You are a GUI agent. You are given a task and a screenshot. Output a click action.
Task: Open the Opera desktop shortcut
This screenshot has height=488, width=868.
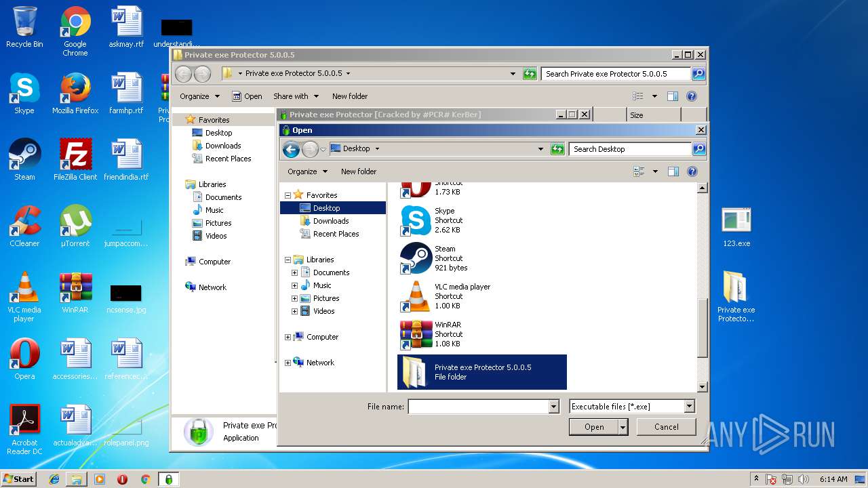tap(24, 359)
